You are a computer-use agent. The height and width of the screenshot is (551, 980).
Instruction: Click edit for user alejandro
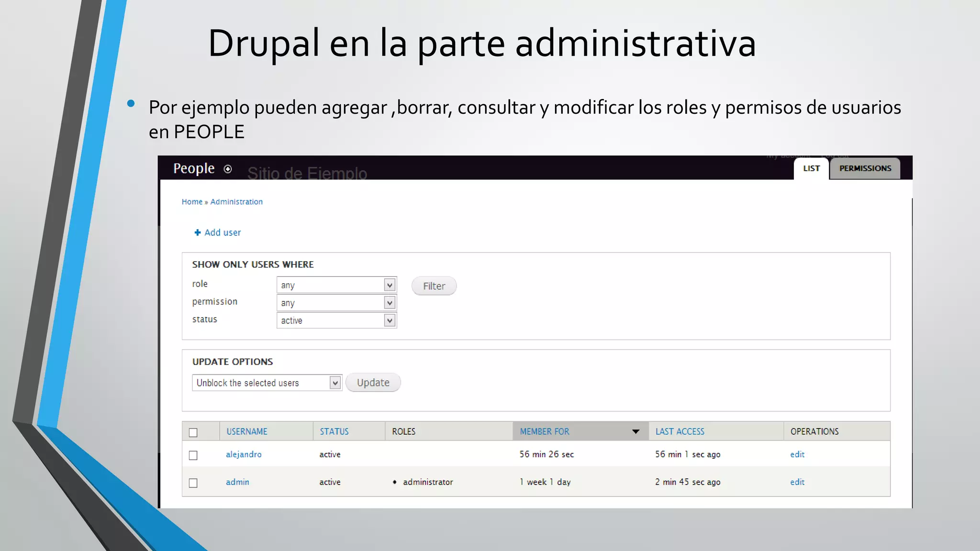[797, 454]
